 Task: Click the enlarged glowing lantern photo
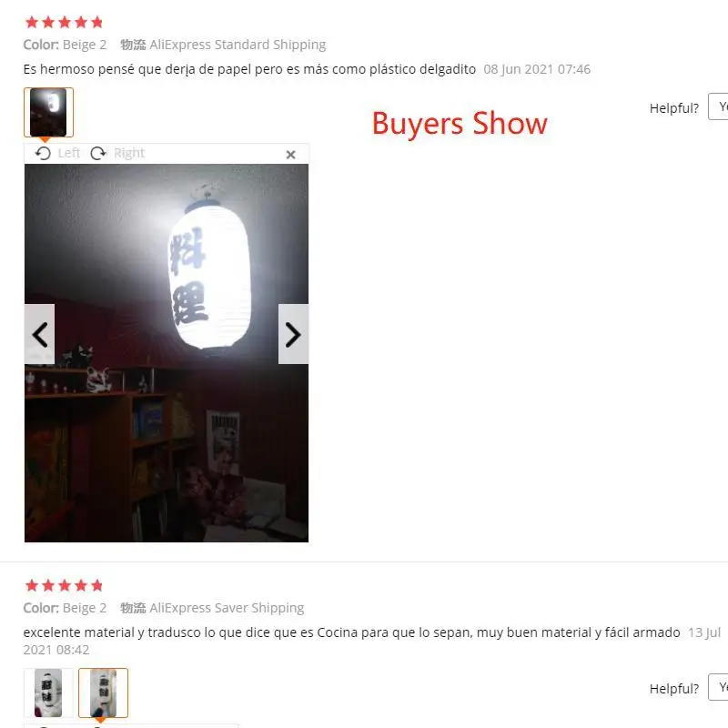(167, 353)
